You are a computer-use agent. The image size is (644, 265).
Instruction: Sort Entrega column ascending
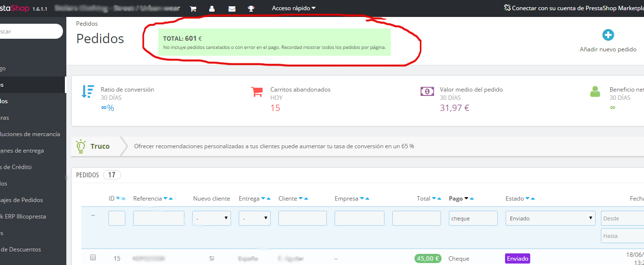pyautogui.click(x=268, y=199)
